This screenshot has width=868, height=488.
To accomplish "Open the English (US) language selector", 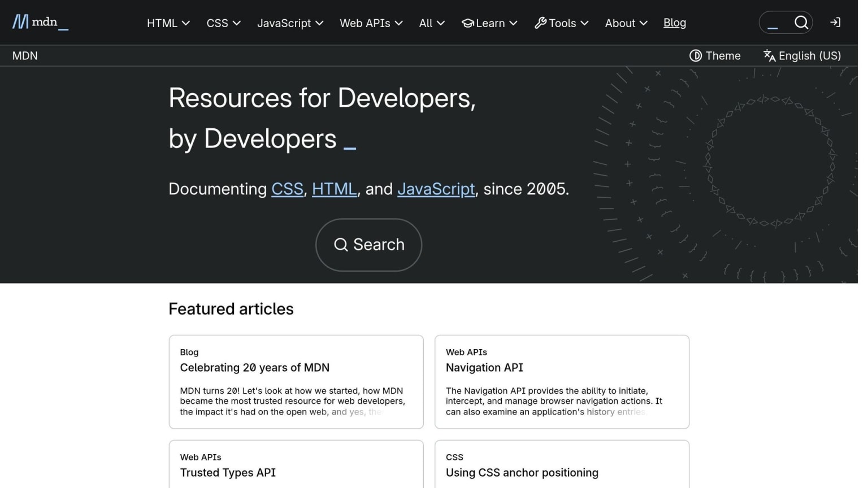I will click(x=802, y=55).
